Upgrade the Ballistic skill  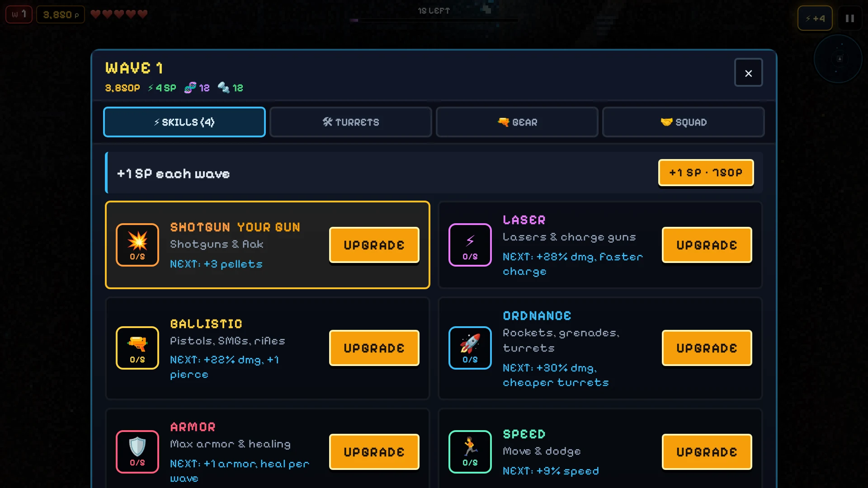[374, 348]
